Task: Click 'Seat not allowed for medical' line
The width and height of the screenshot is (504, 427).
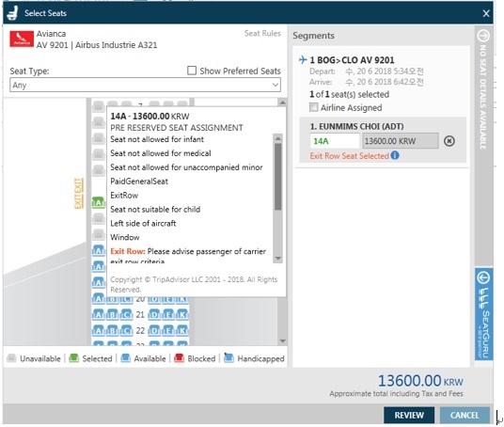Action: [x=161, y=153]
